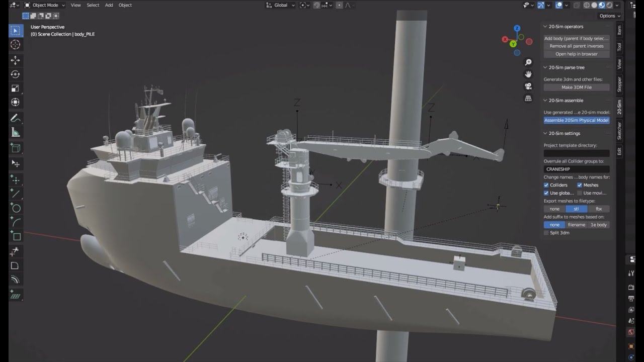Collapse the 20-Sim parse tree panel
This screenshot has height=362, width=644.
(546, 67)
